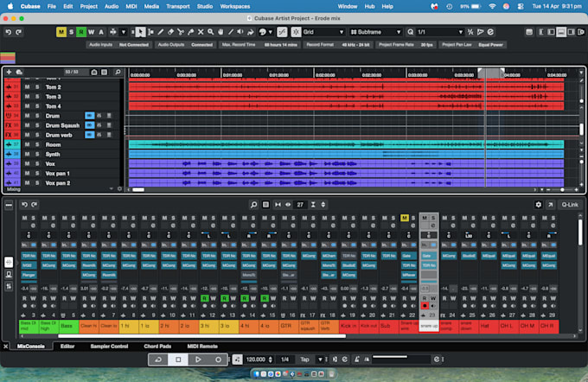
Task: Switch to the Editor tab
Action: tap(67, 347)
